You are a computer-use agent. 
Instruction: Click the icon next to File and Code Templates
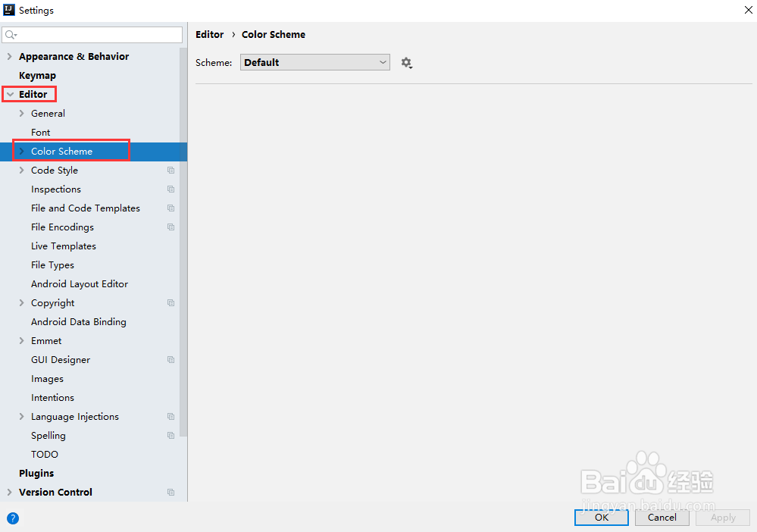pyautogui.click(x=170, y=208)
